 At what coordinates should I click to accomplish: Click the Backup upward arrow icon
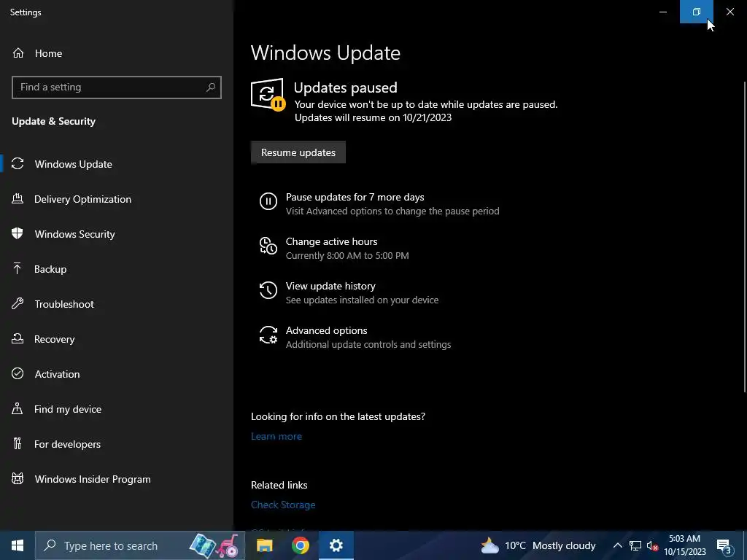[18, 268]
